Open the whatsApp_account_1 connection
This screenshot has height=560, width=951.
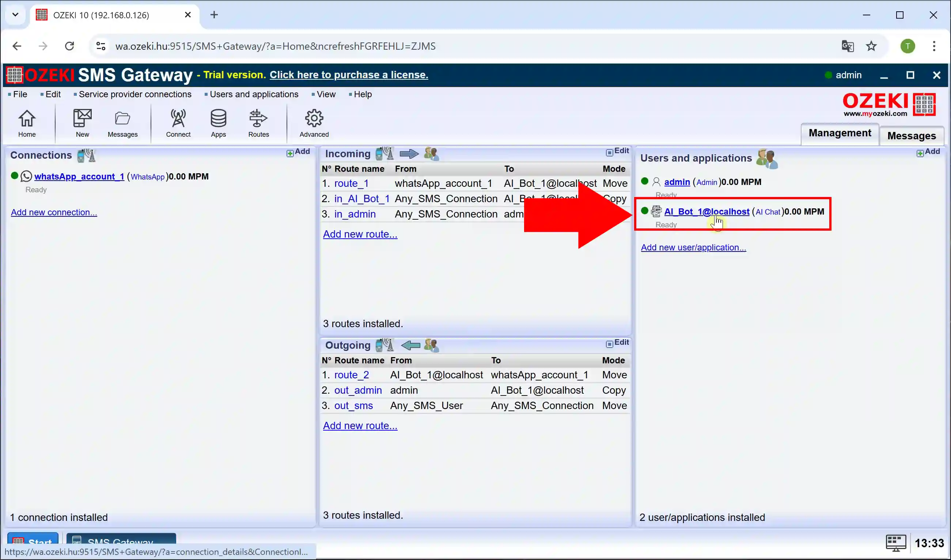(79, 177)
